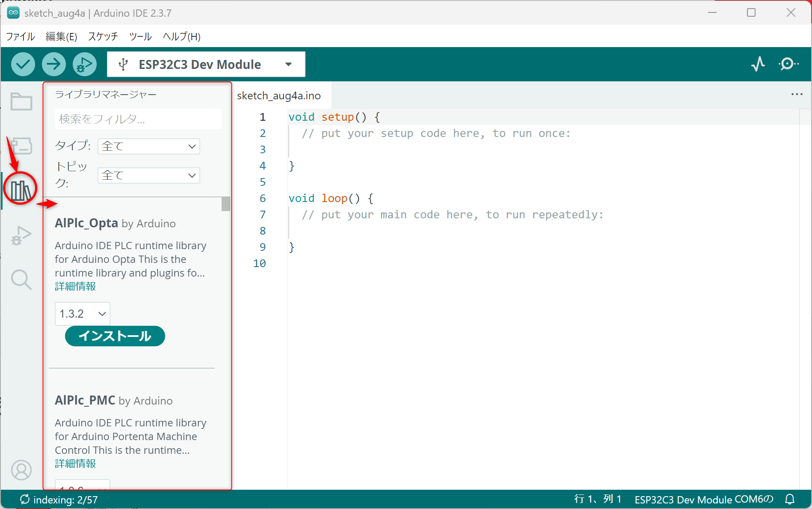
Task: Click the indexing: 2/57 status
Action: pyautogui.click(x=59, y=500)
